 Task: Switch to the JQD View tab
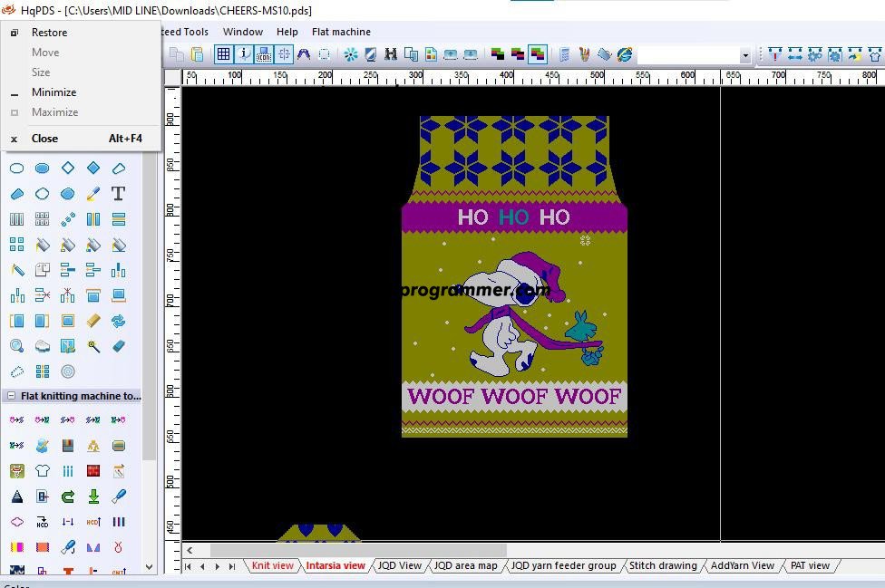point(399,565)
